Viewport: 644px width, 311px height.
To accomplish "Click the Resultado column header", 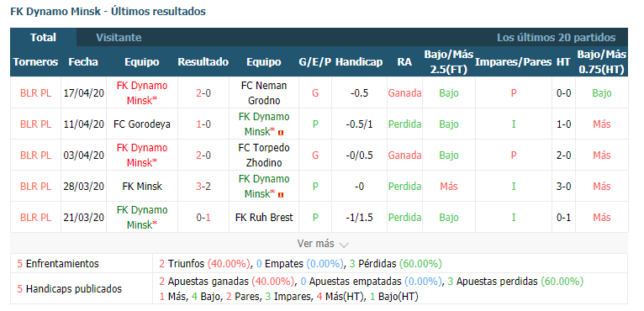I will 203,62.
